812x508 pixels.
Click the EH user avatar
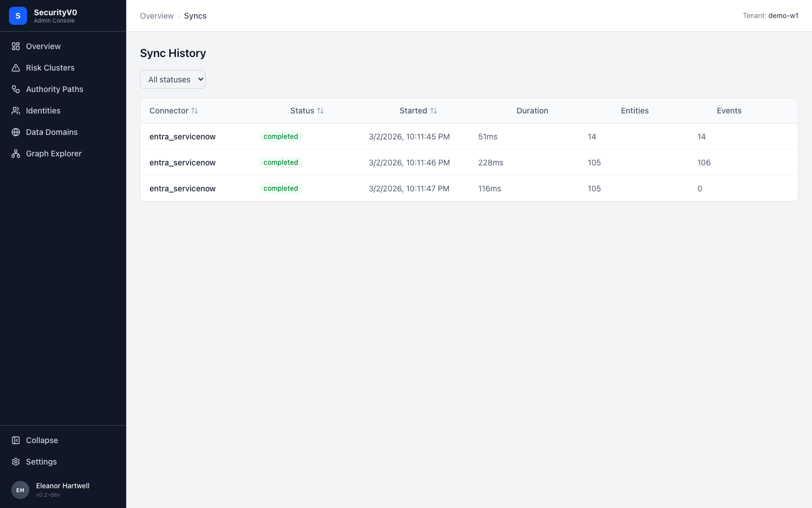[20, 490]
